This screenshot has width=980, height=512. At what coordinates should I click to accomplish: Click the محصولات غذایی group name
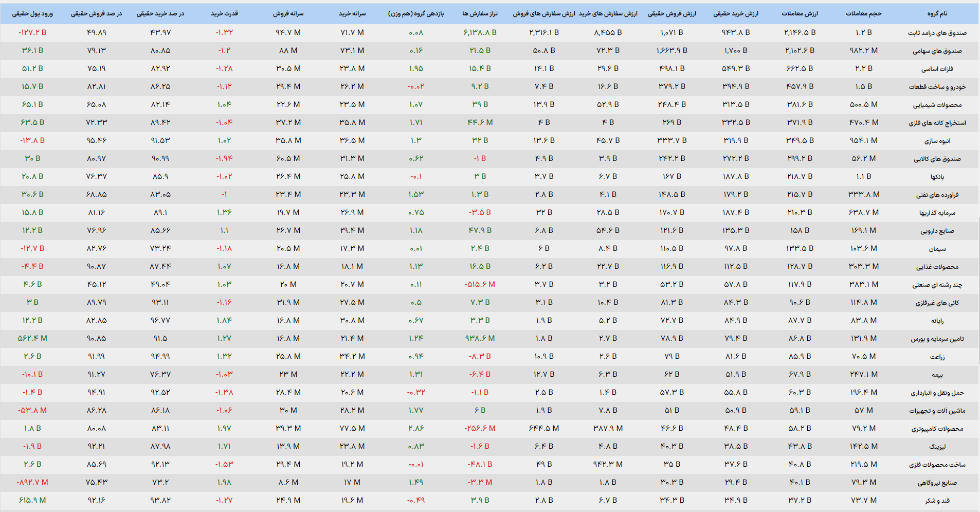[x=937, y=267]
